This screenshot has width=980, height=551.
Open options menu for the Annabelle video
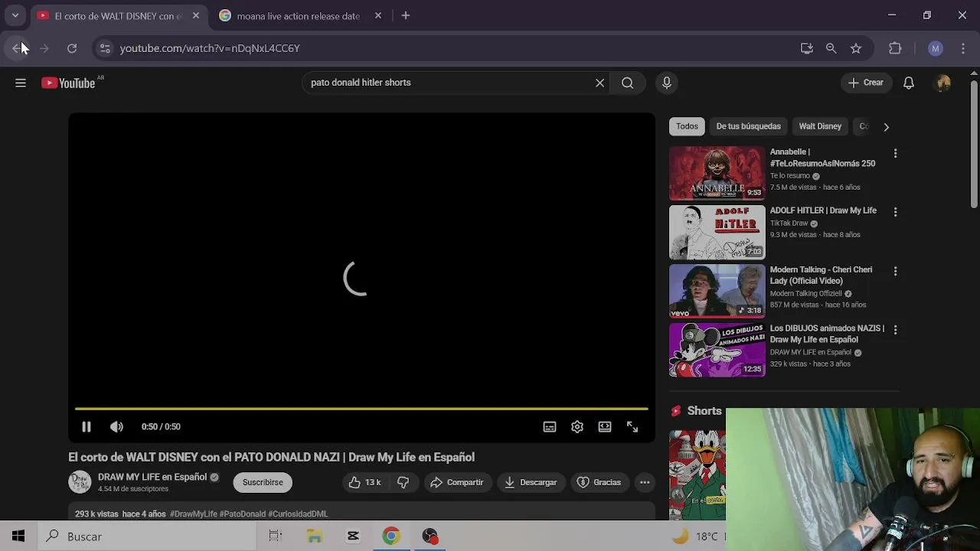pyautogui.click(x=895, y=154)
